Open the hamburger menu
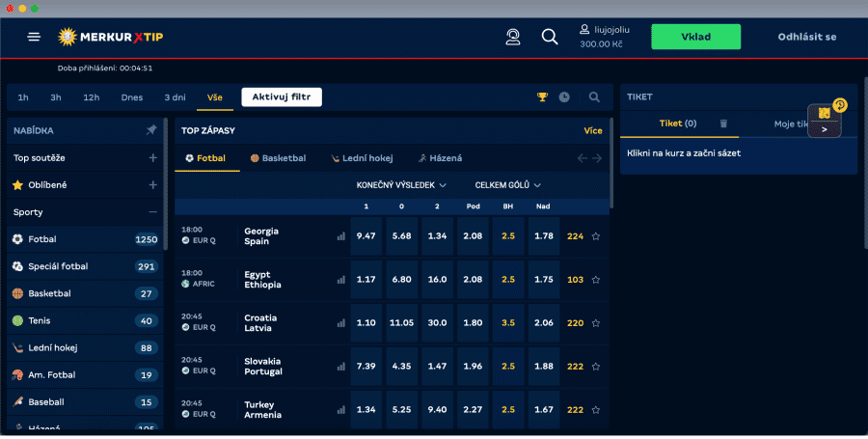Screen dimensions: 868x439 click(35, 37)
